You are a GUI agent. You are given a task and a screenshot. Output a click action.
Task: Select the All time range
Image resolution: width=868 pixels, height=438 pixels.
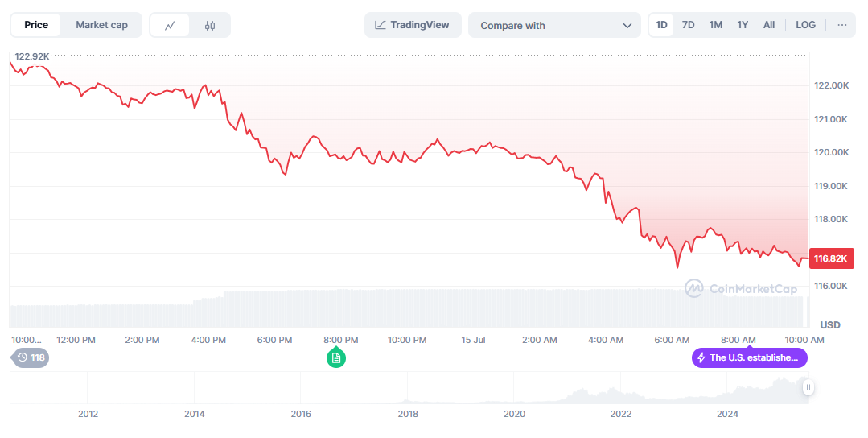click(769, 25)
